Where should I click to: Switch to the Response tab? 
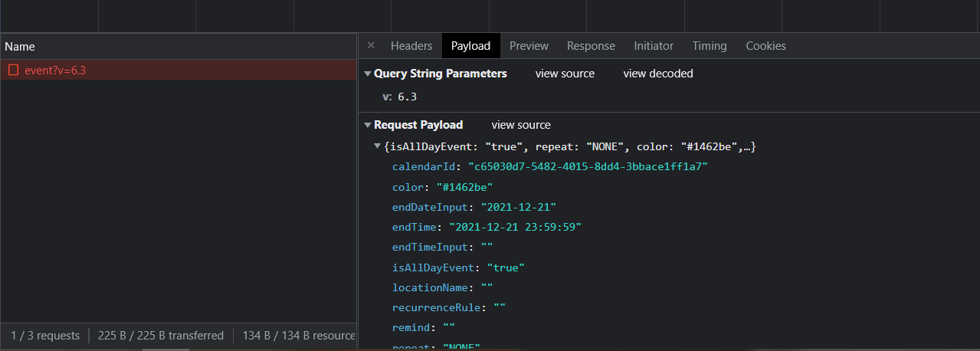[591, 46]
